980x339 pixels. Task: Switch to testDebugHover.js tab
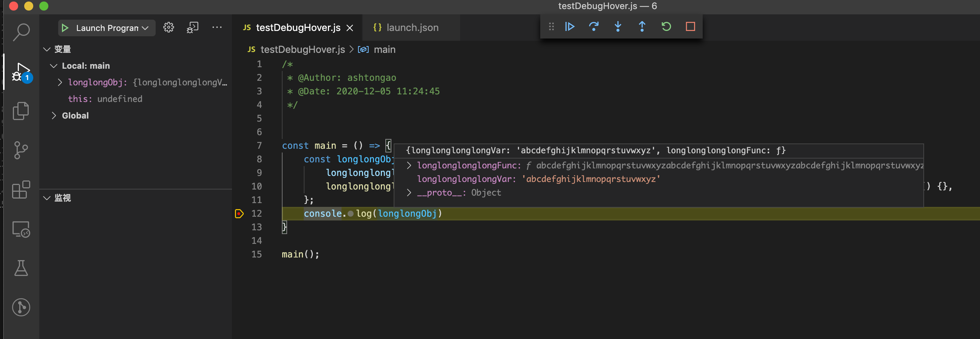click(x=298, y=28)
